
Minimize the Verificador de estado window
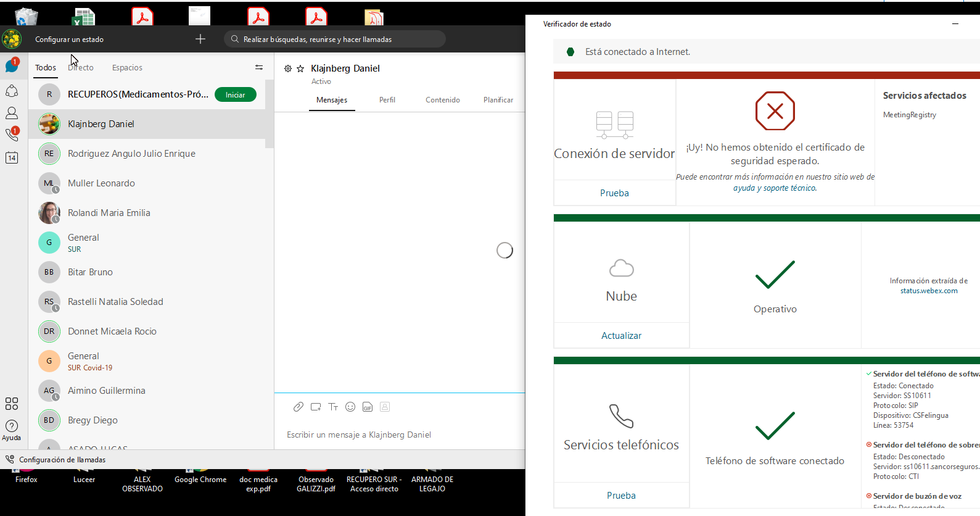pyautogui.click(x=955, y=24)
